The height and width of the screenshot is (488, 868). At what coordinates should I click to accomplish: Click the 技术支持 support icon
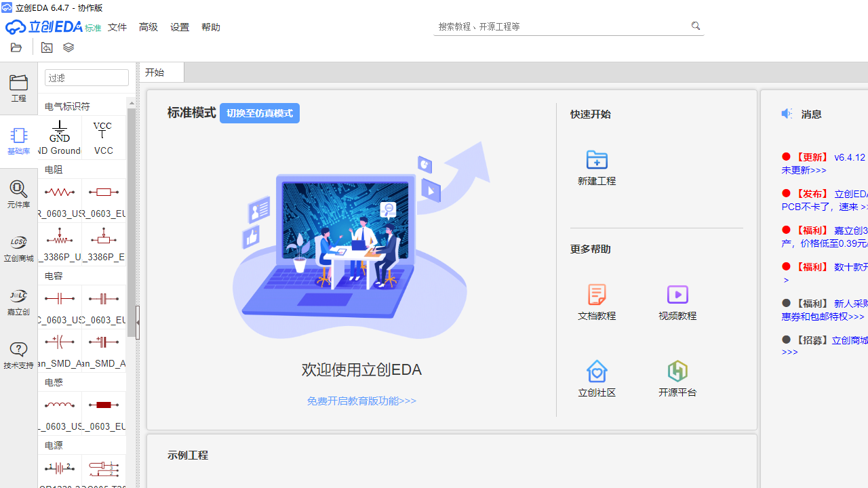[18, 354]
